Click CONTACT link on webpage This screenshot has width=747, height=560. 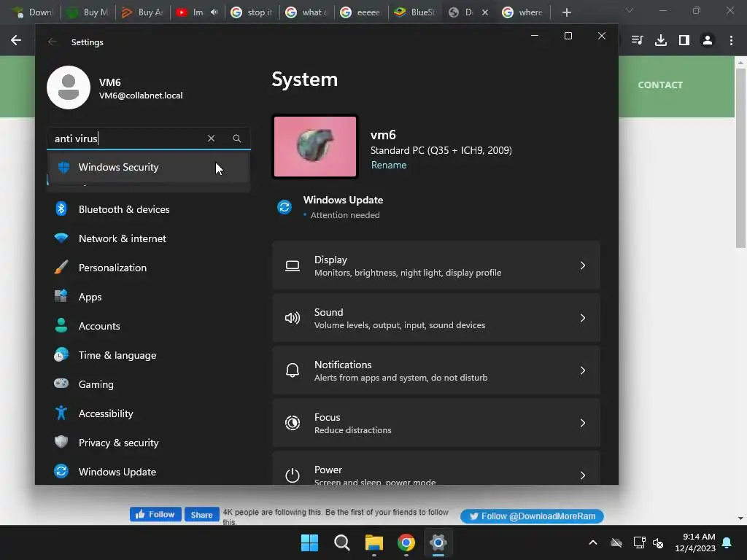pos(660,85)
